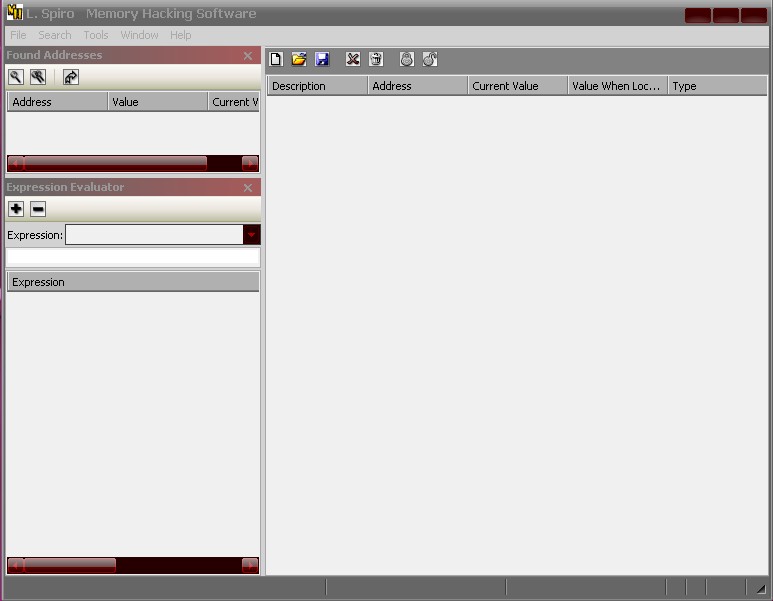Lock selected addresses with padlock icon

click(x=407, y=59)
